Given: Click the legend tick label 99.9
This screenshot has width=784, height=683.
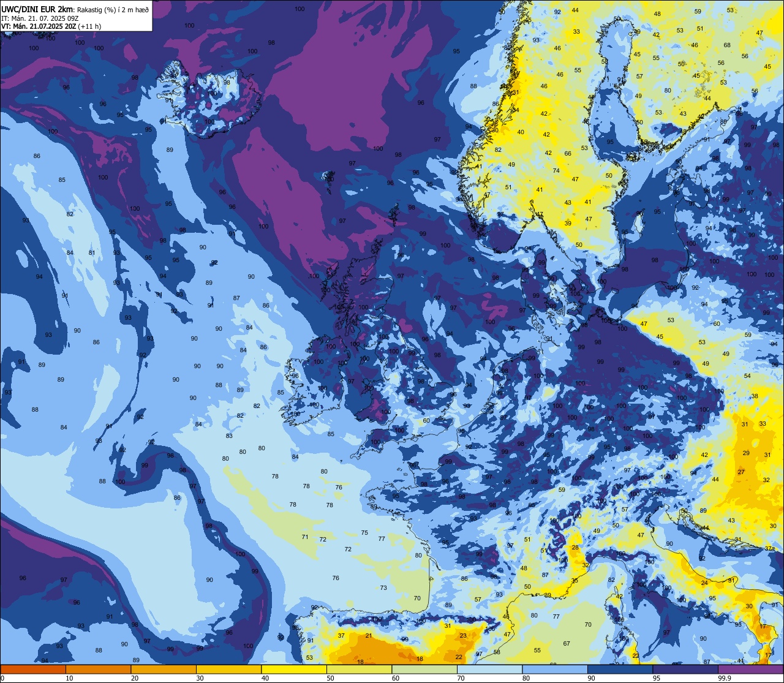Looking at the screenshot, I should pyautogui.click(x=725, y=678).
